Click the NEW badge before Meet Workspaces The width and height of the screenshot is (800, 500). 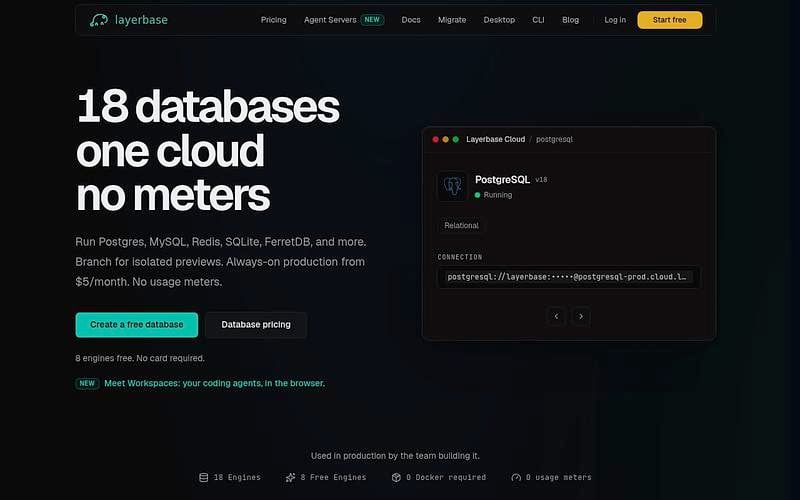(87, 383)
